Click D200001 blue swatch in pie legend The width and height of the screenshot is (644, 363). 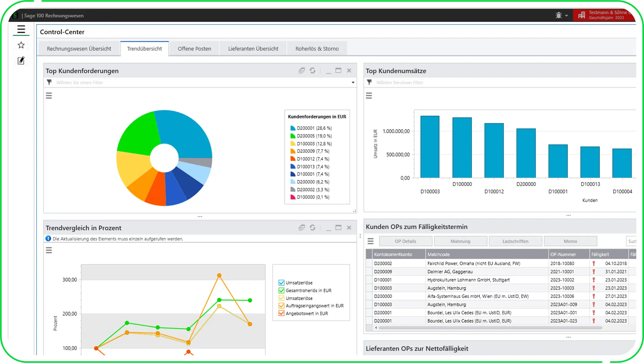292,128
